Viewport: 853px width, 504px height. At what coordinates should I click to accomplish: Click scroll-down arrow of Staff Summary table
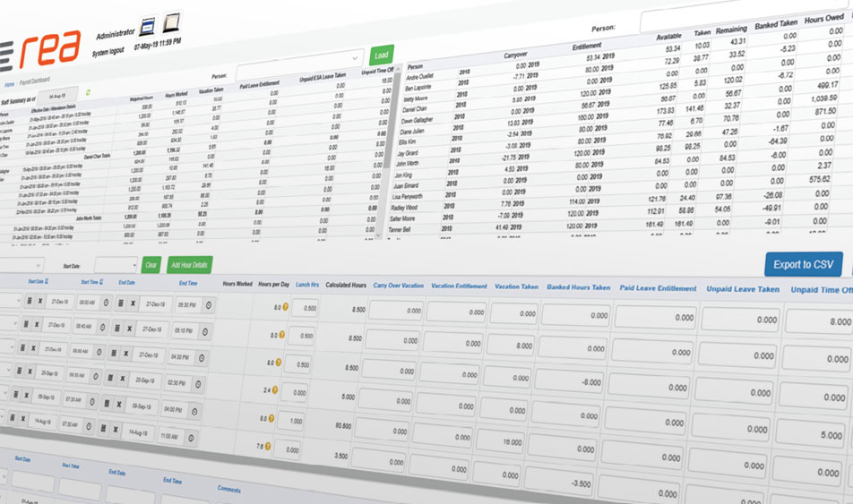pos(379,235)
